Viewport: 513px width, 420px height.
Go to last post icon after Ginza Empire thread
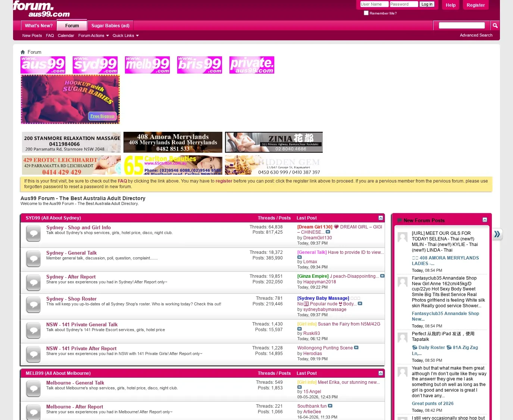(382, 276)
